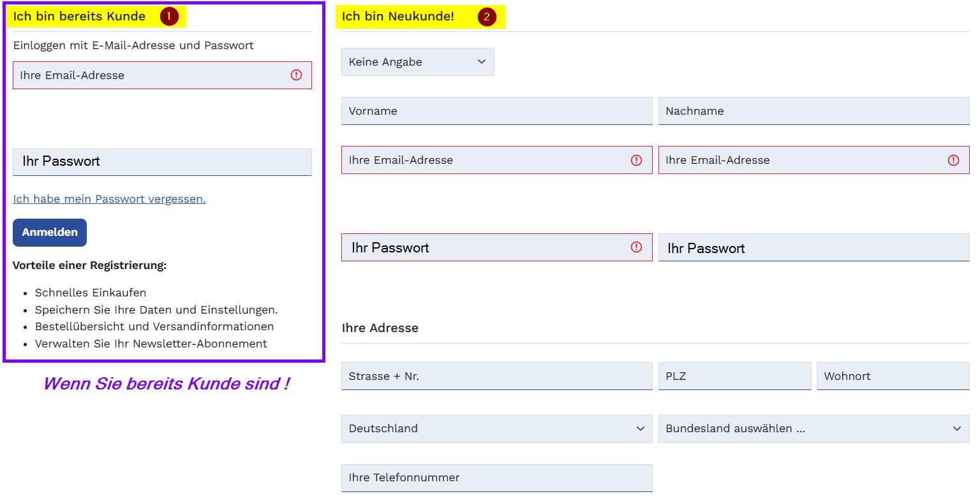The image size is (980, 501).
Task: Focus the login 'Ihr Passwort' field
Action: click(162, 162)
